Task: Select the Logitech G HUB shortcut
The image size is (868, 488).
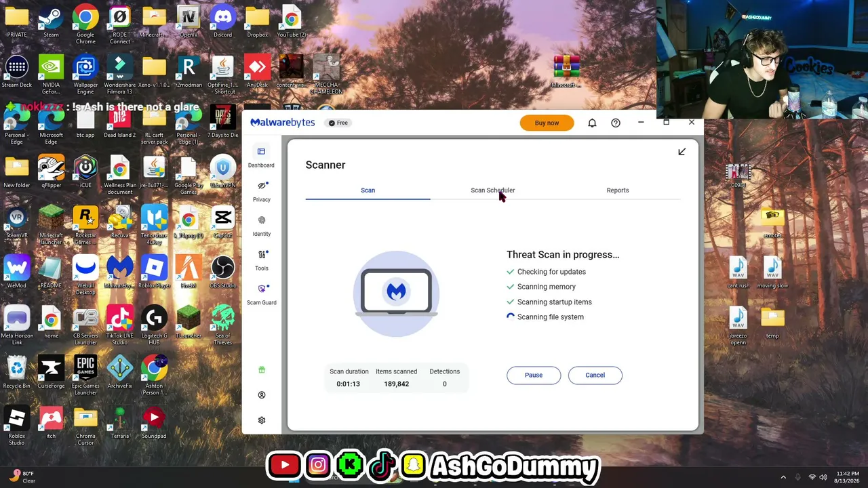Action: click(x=154, y=326)
